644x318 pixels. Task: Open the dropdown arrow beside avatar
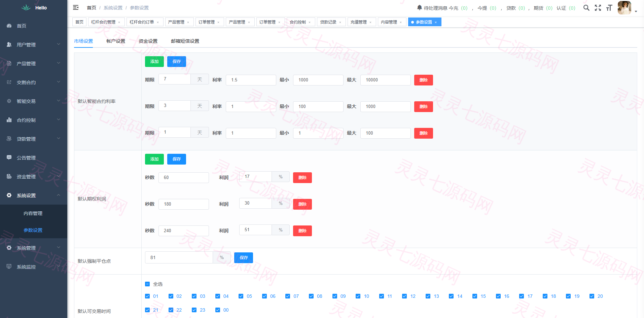point(636,11)
